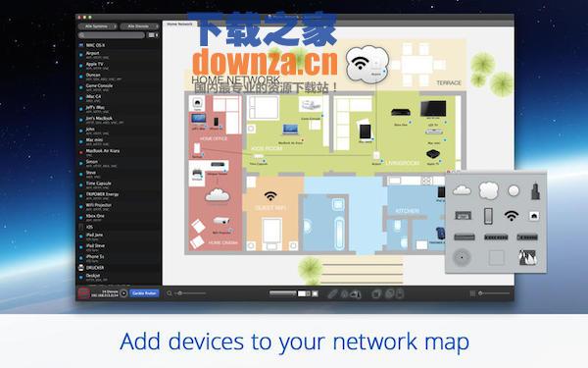Select Steve in the device list
The height and width of the screenshot is (368, 588).
coord(119,175)
